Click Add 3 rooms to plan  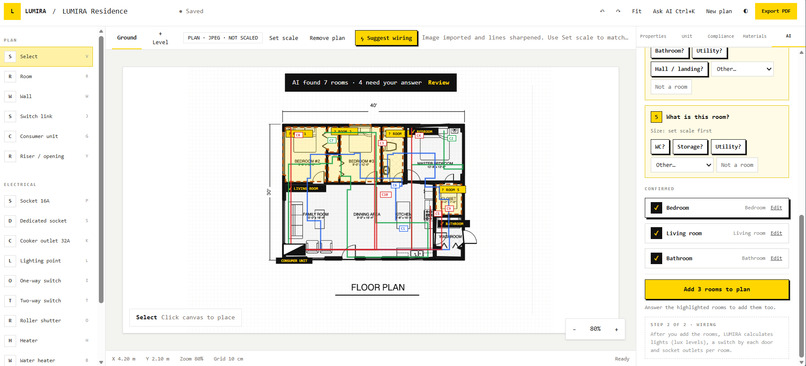[717, 289]
